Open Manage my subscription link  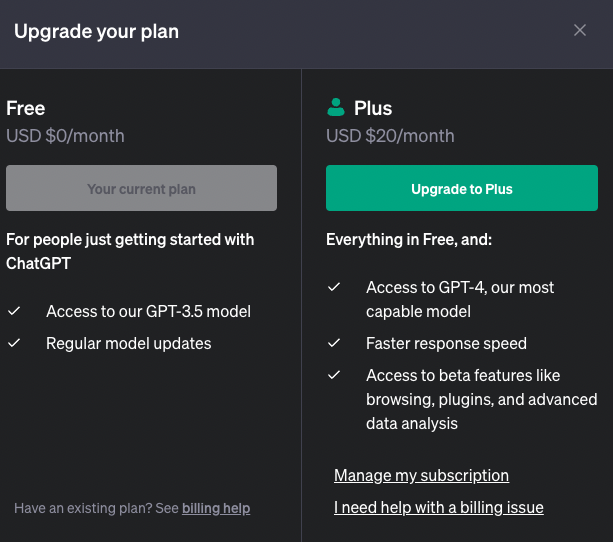[x=421, y=475]
